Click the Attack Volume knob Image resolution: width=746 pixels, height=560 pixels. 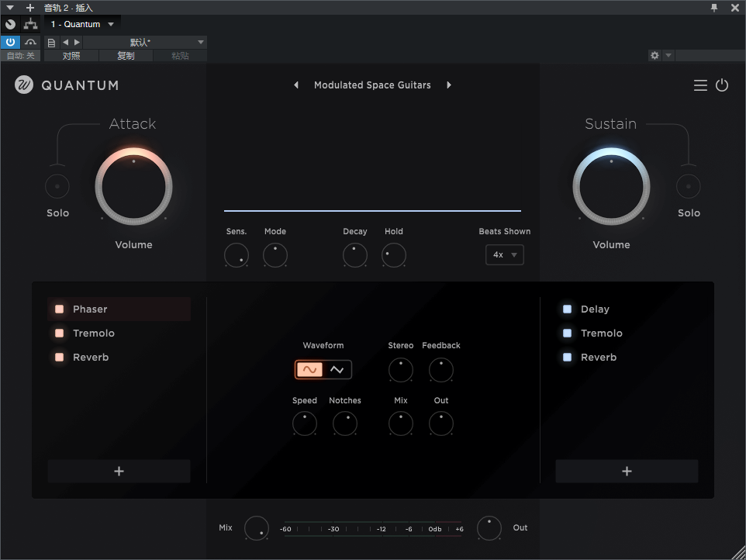click(x=133, y=186)
